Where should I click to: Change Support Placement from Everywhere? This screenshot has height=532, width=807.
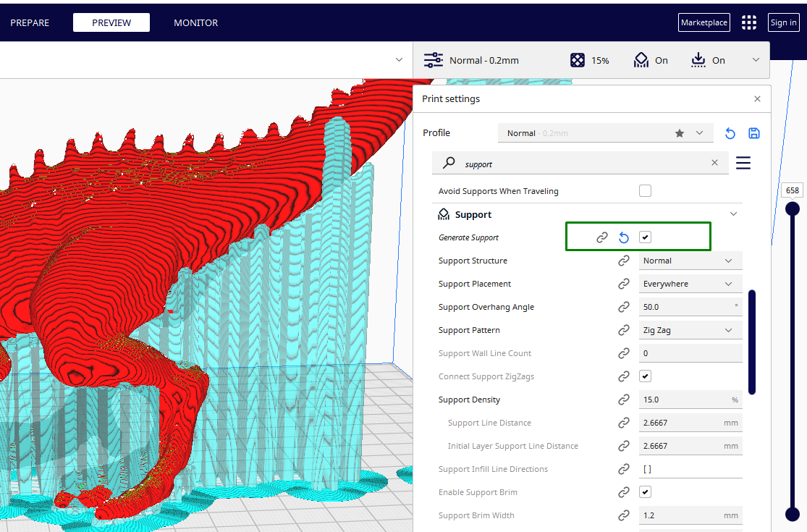690,283
